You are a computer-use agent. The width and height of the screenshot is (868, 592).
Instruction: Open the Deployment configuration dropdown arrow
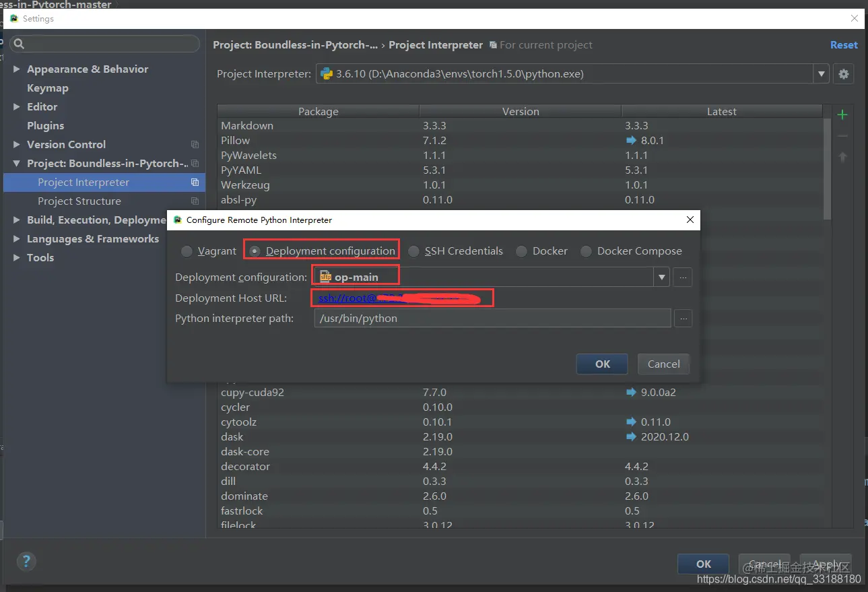pyautogui.click(x=662, y=277)
